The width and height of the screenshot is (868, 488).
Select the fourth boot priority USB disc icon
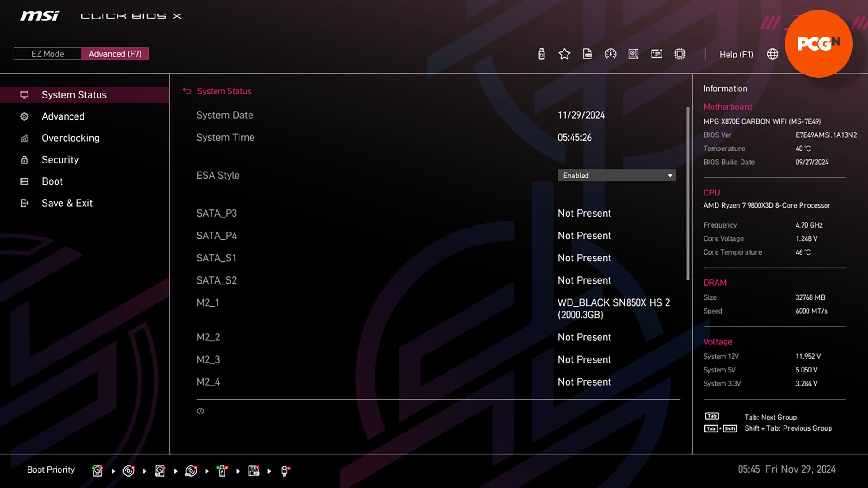[x=191, y=471]
